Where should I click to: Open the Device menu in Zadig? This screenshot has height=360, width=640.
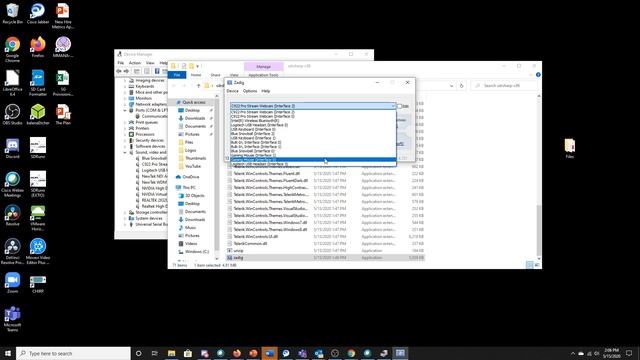tap(232, 91)
